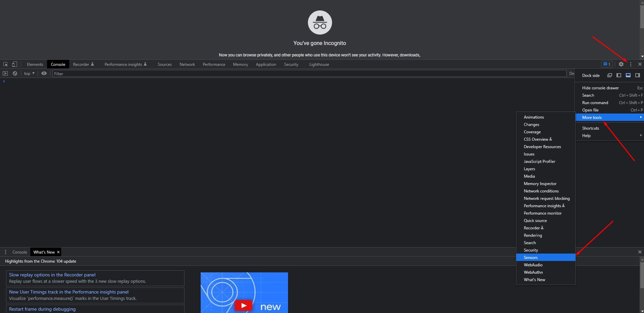Click the three-dot customize DevTools menu

pos(631,64)
